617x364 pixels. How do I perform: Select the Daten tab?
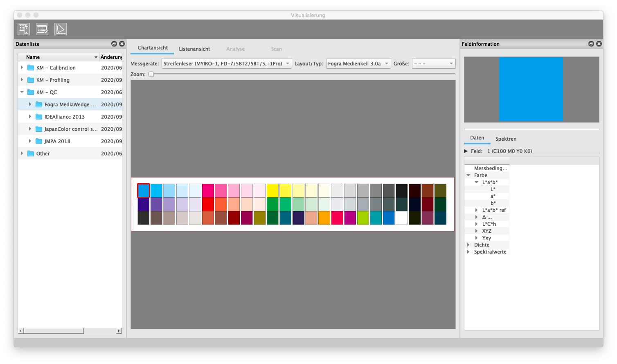click(477, 138)
